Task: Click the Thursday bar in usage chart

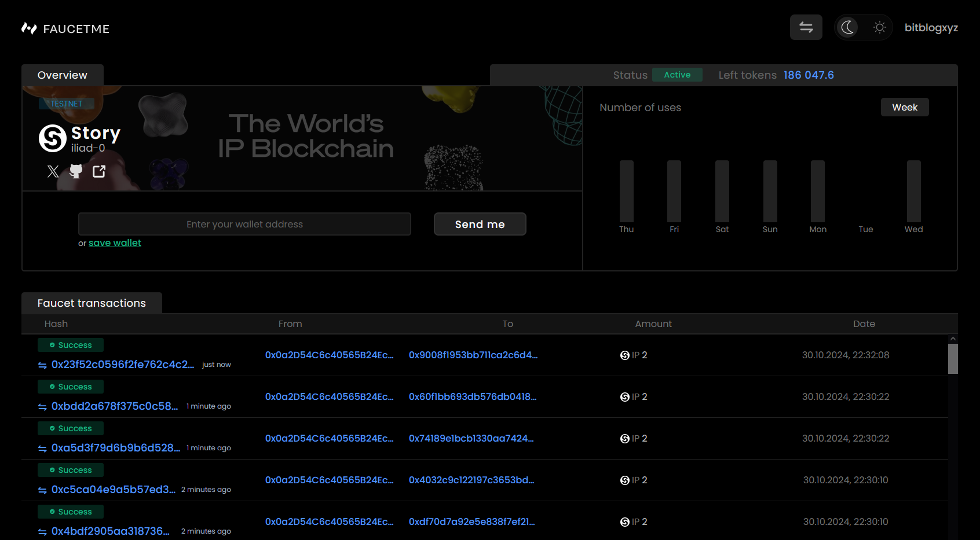Action: click(x=626, y=191)
